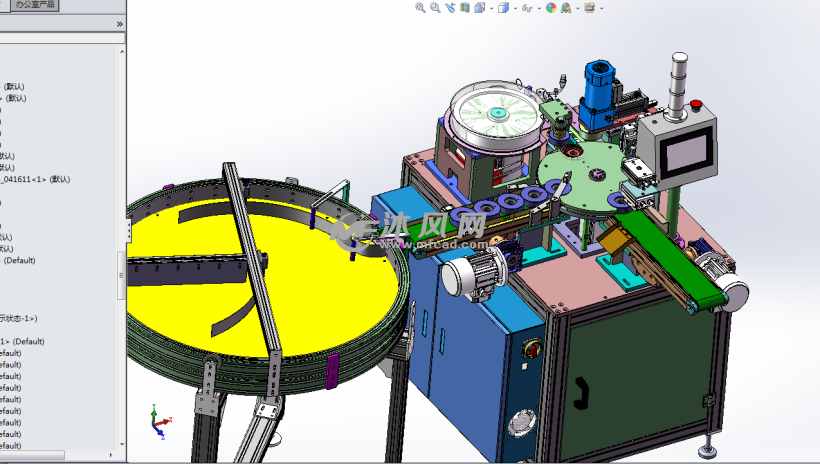Viewport: 820px width, 464px height.
Task: Toggle Hide/Show Items glasses icon
Action: [527, 8]
